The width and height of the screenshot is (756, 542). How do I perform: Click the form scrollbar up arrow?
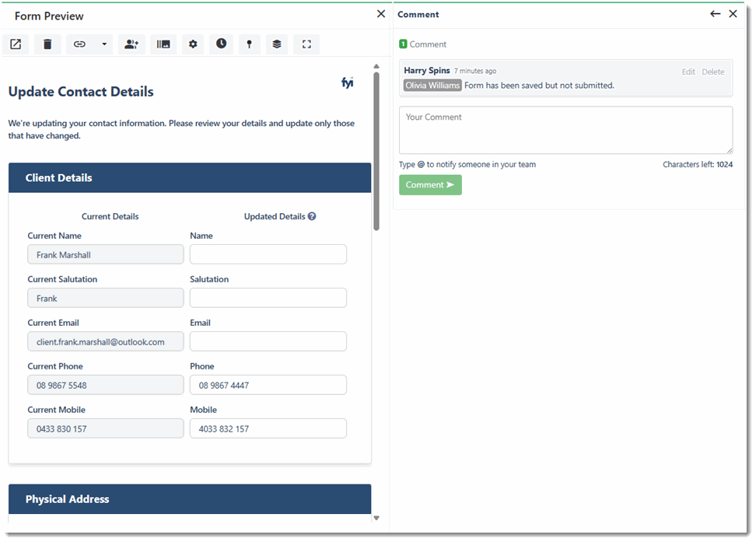(376, 67)
